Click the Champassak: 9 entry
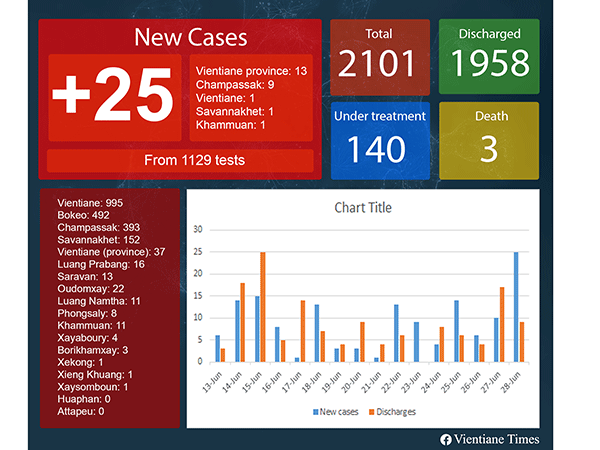This screenshot has height=450, width=600. (236, 85)
